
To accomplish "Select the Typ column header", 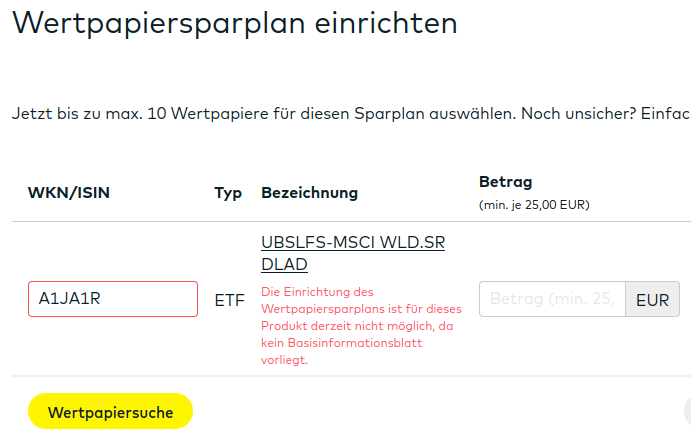I will pos(228,193).
